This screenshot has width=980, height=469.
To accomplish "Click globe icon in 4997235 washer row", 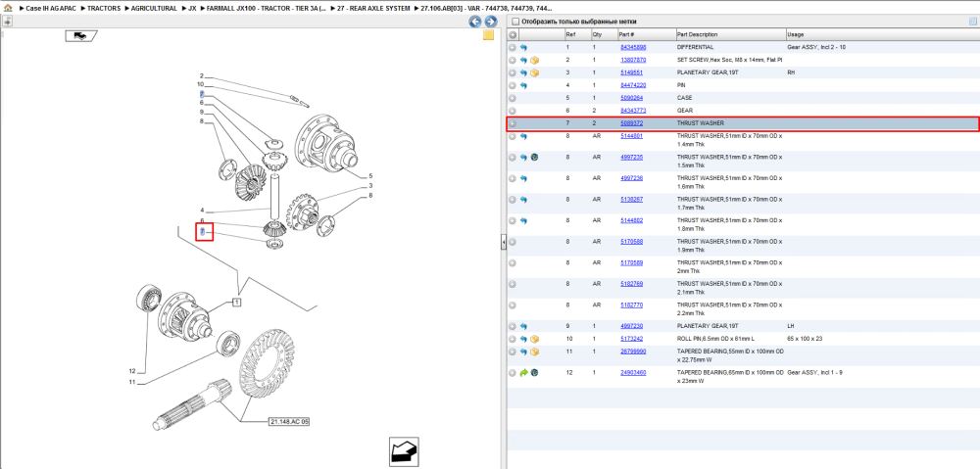I will click(535, 158).
